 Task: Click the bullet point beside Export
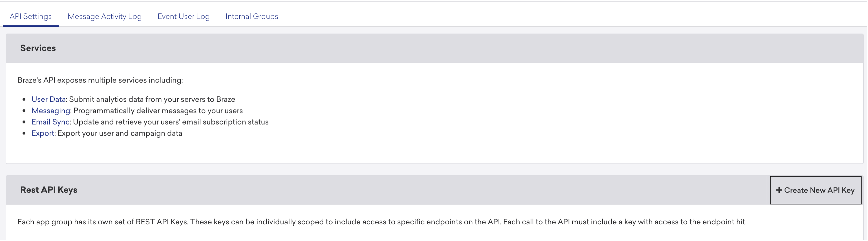click(x=24, y=134)
